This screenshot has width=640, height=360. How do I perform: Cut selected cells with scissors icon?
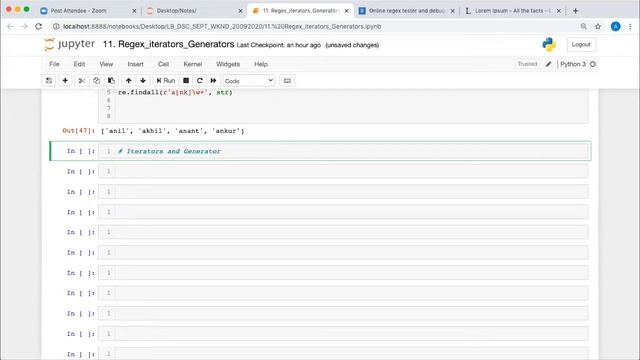click(82, 81)
